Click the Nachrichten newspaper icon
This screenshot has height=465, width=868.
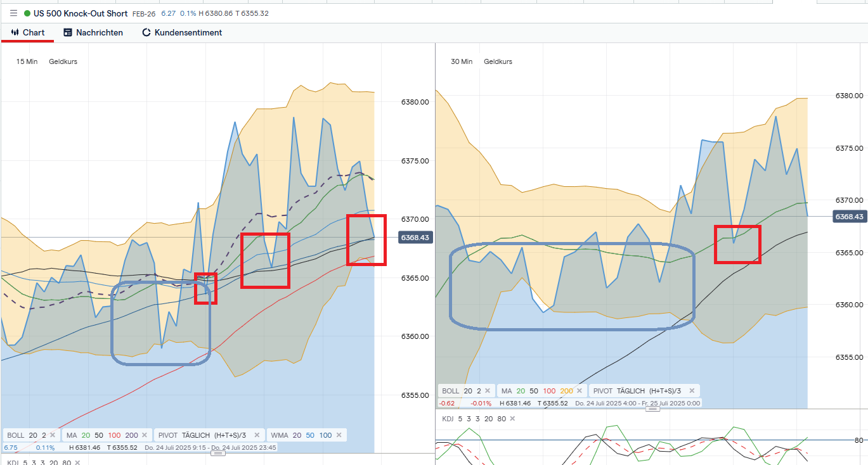point(68,32)
